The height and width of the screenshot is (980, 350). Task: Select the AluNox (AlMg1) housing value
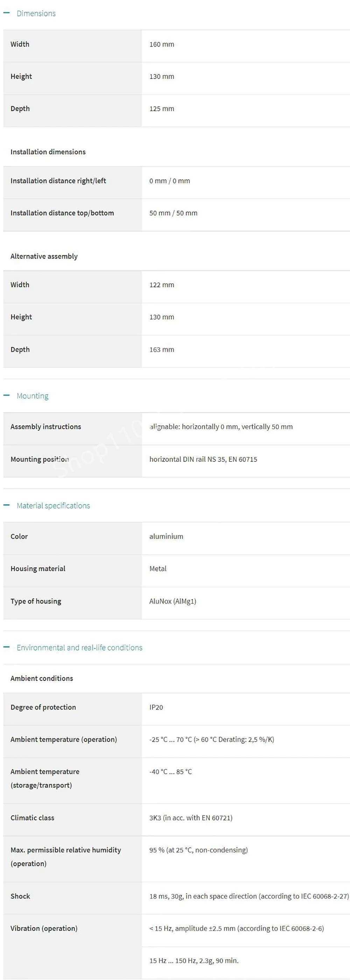(x=173, y=601)
